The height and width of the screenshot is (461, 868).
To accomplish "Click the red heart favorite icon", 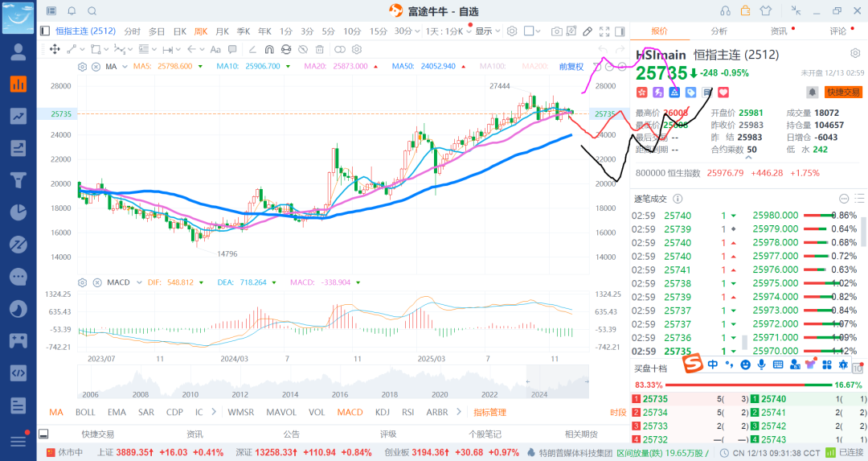I will [723, 92].
